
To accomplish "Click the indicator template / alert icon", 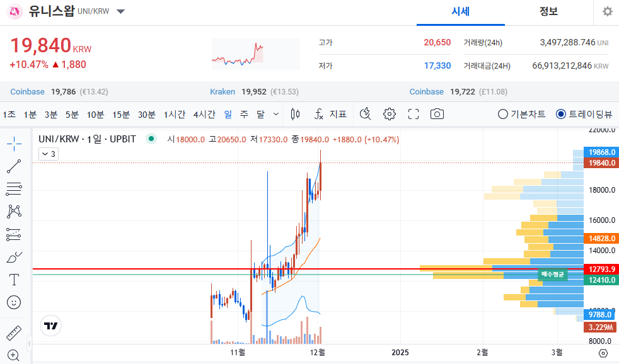I will (x=366, y=114).
